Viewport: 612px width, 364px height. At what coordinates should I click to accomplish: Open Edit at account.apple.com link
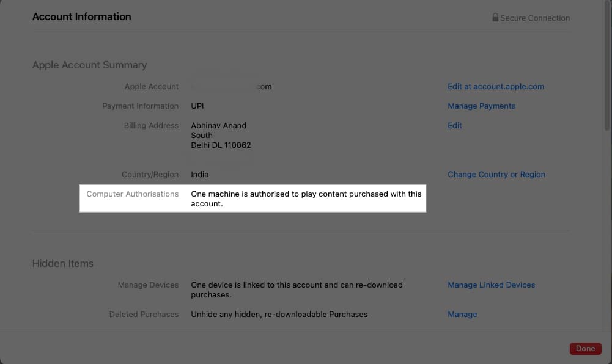click(496, 87)
